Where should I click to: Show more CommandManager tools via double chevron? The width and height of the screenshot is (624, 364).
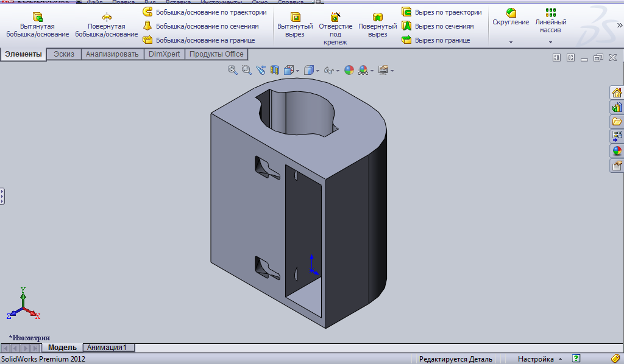[x=620, y=25]
